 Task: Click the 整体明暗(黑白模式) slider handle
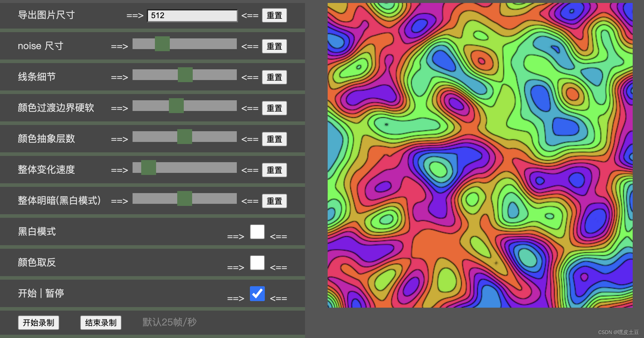coord(185,198)
